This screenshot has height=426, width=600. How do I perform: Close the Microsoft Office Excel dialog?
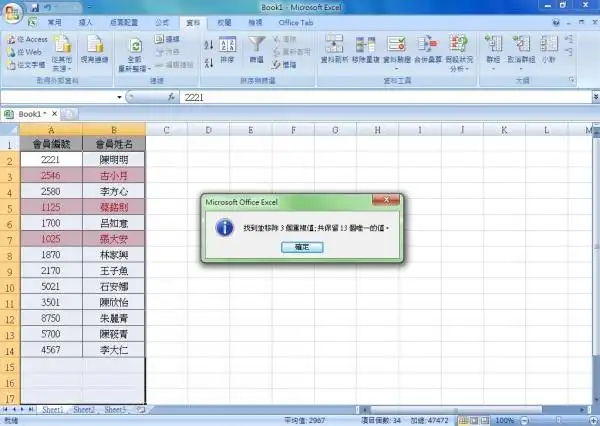tap(386, 199)
